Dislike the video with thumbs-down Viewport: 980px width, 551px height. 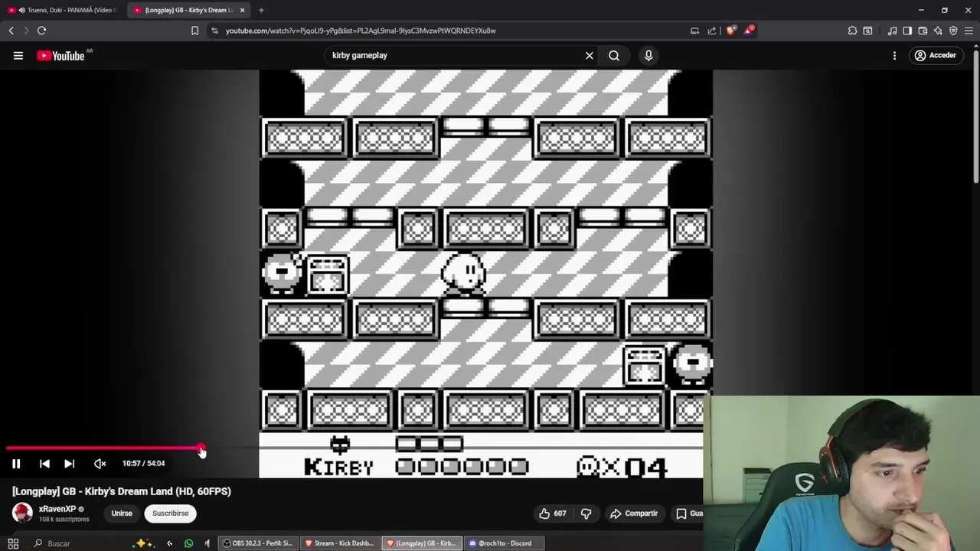[586, 514]
